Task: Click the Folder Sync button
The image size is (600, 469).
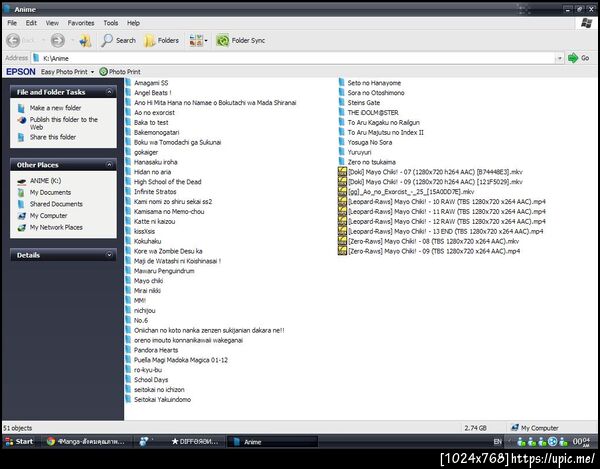Action: [x=240, y=40]
